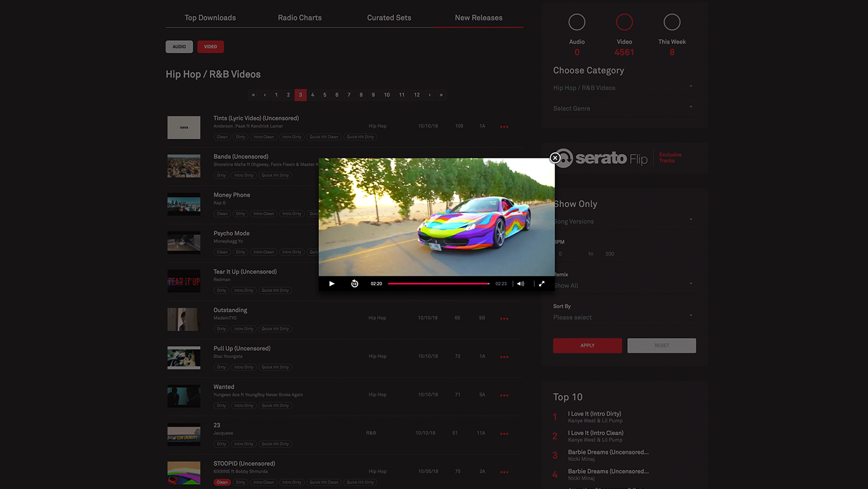Select the This Week circle filter

pyautogui.click(x=672, y=23)
